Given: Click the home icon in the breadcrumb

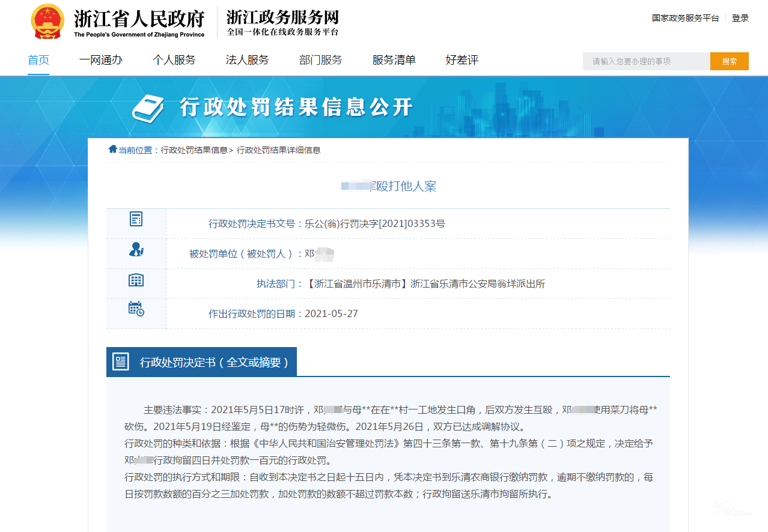Looking at the screenshot, I should [112, 150].
